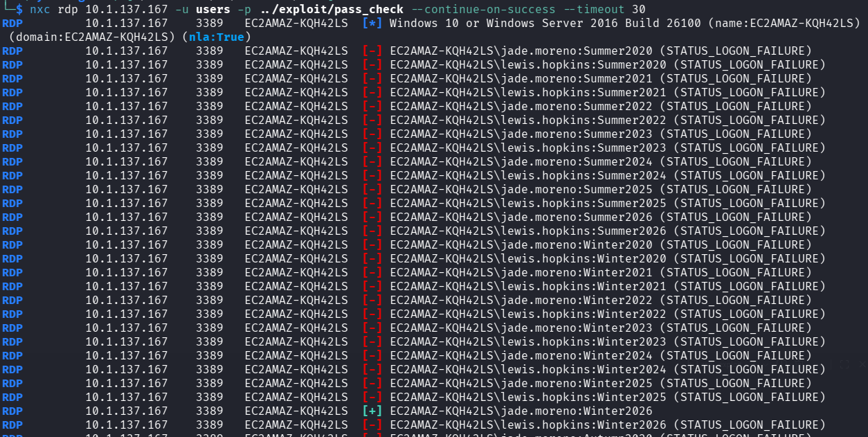868x437 pixels.
Task: Click 'jade.moreno:Summer2021' credential text
Action: [577, 79]
